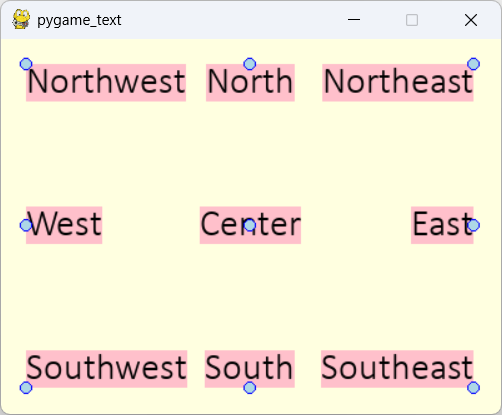Image resolution: width=502 pixels, height=415 pixels.
Task: Minimize the pygame_text window
Action: (354, 20)
